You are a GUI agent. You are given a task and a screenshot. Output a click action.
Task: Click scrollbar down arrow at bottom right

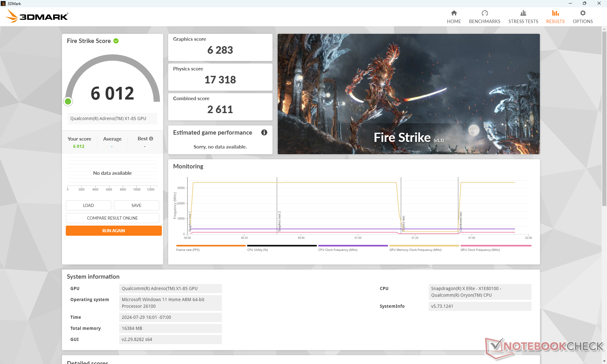tap(604, 361)
